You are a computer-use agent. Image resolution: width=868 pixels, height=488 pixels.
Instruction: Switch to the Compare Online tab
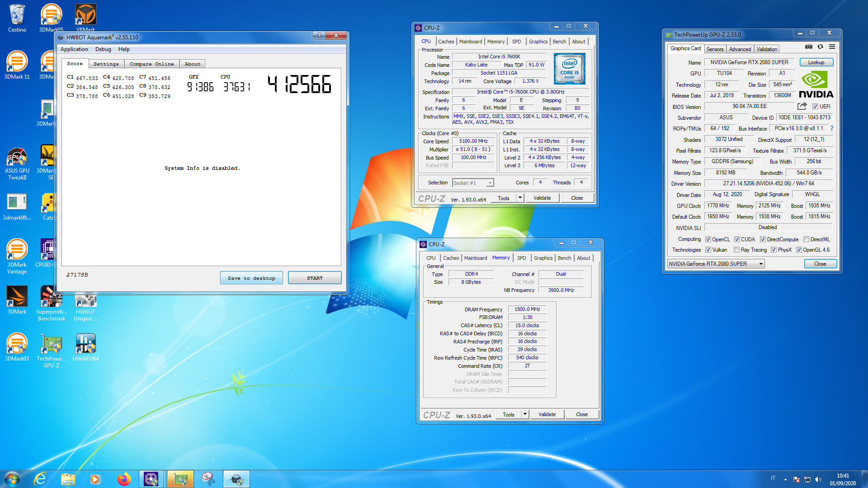pyautogui.click(x=151, y=64)
